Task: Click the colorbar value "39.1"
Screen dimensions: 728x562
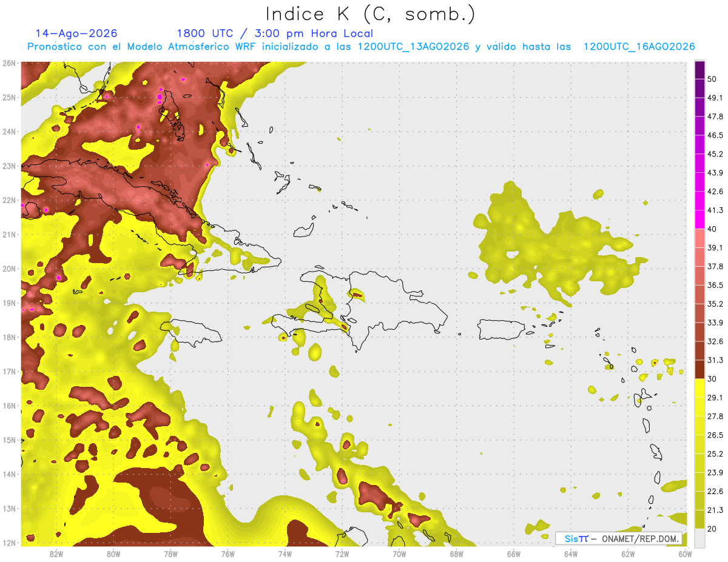Action: (715, 248)
